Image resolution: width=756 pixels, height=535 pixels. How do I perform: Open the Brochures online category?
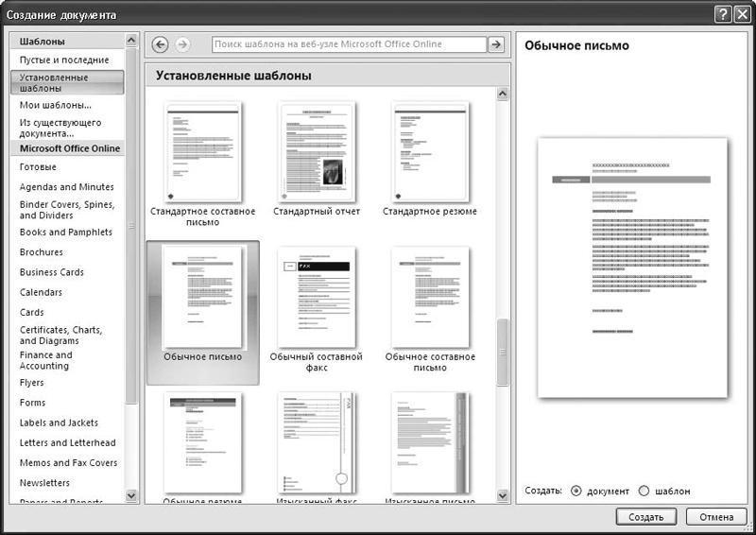click(42, 252)
